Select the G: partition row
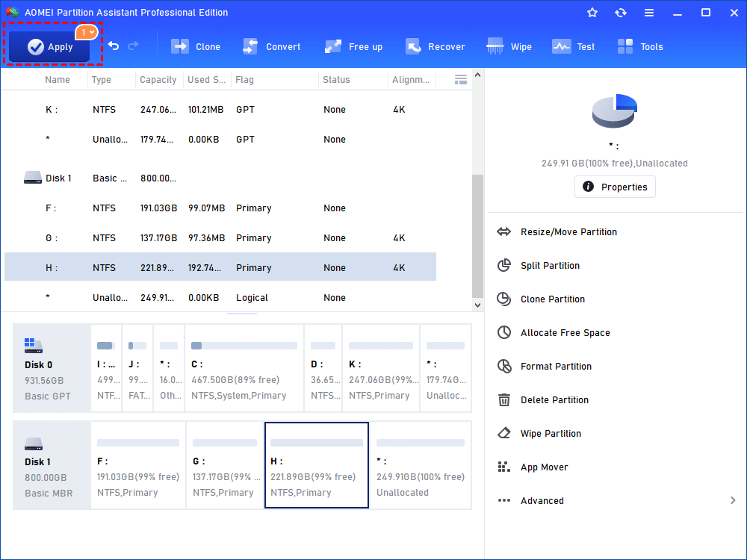This screenshot has width=747, height=560. coord(220,238)
